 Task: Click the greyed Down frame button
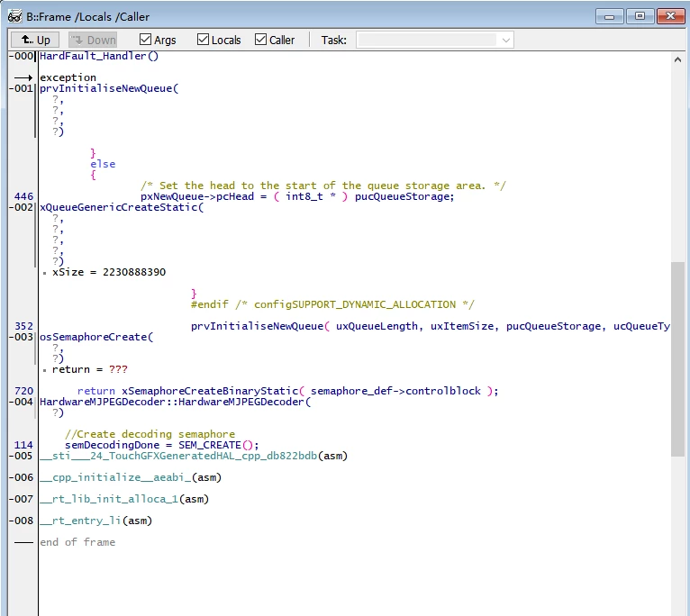(93, 40)
